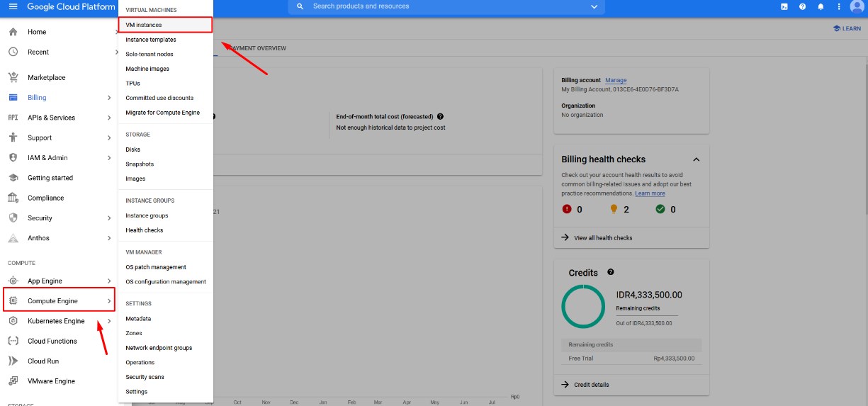
Task: Click the Getting started graduation icon
Action: (x=13, y=178)
